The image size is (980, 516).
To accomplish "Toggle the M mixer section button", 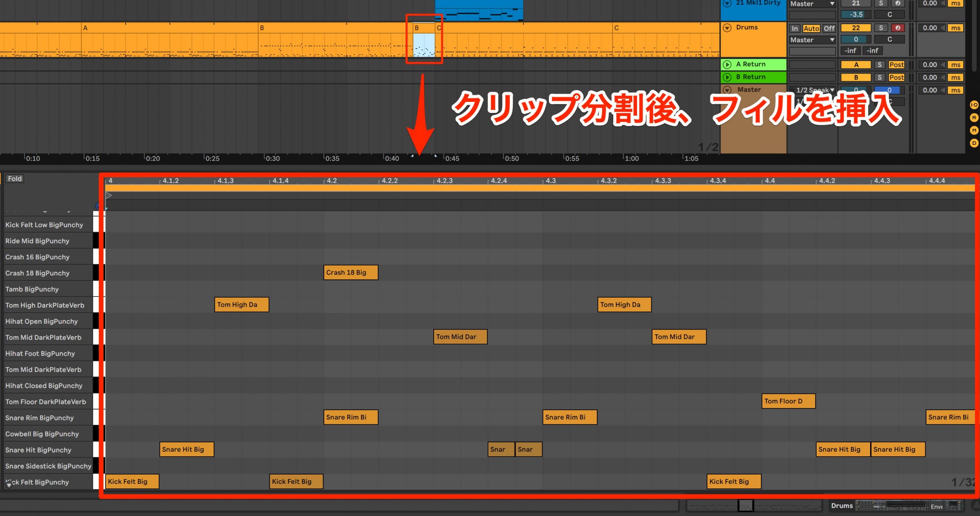I will click(x=974, y=131).
